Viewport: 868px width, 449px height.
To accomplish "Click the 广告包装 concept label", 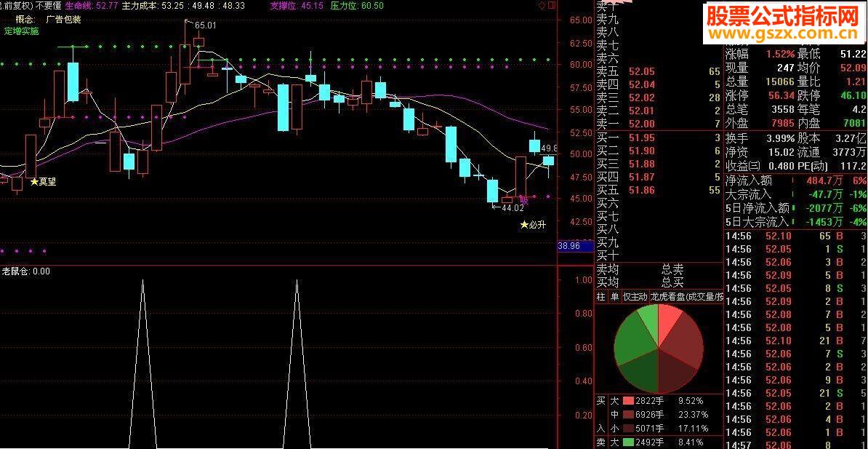I will [x=64, y=20].
